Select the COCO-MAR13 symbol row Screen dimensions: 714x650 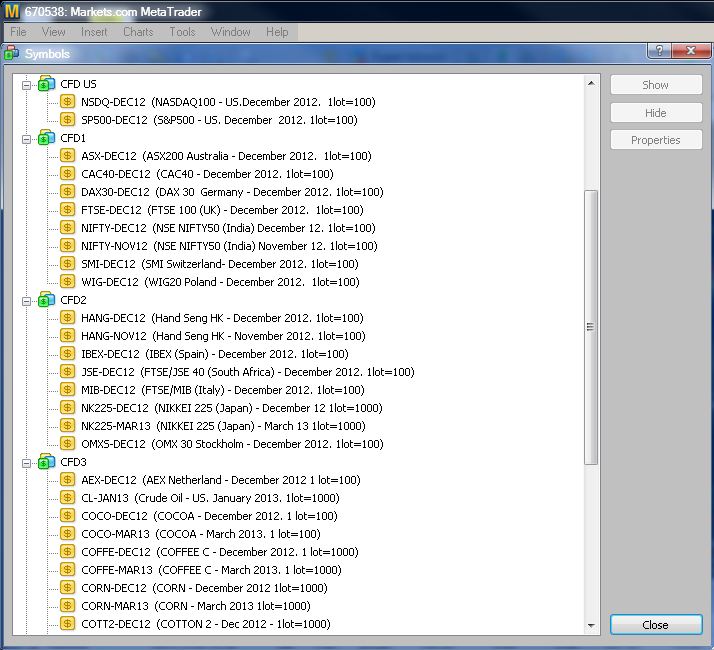coord(201,534)
